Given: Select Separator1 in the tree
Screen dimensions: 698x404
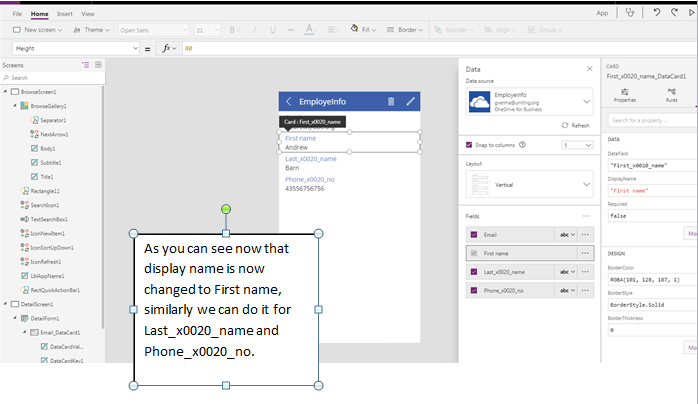Looking at the screenshot, I should point(53,120).
